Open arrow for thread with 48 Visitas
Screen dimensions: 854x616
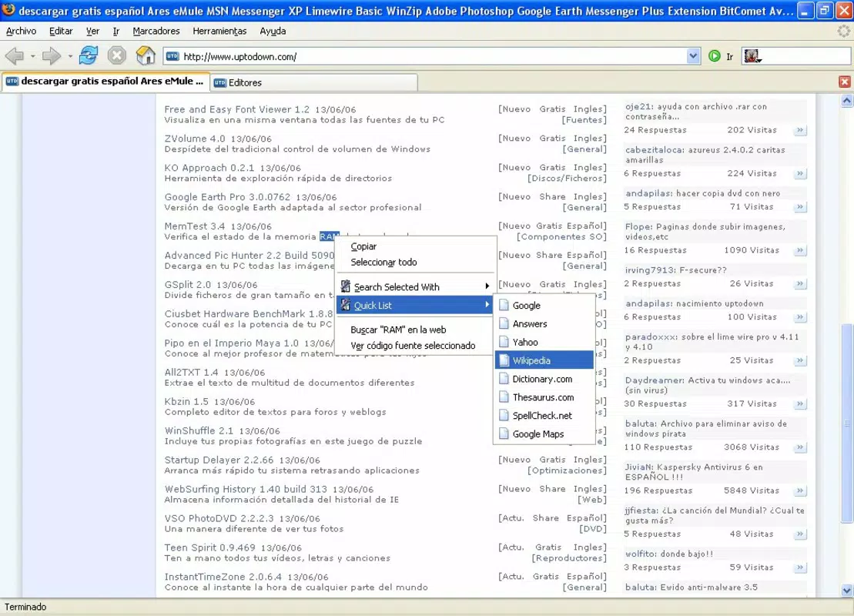799,534
